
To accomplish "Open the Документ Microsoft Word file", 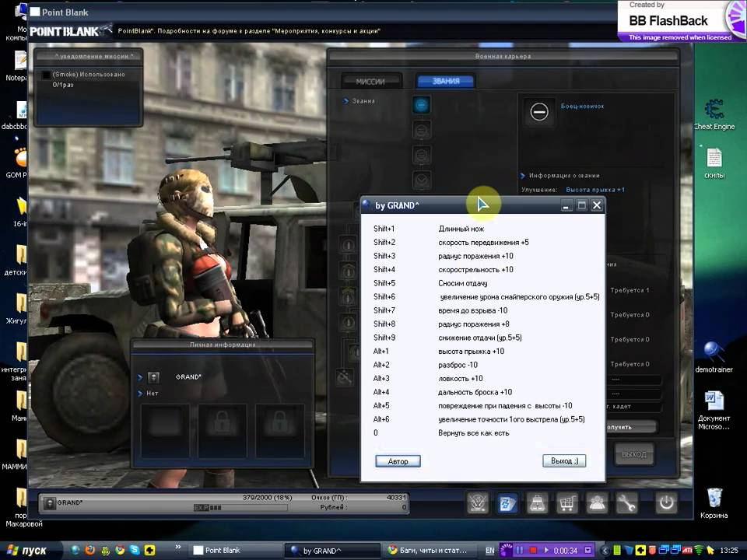I will 714,411.
